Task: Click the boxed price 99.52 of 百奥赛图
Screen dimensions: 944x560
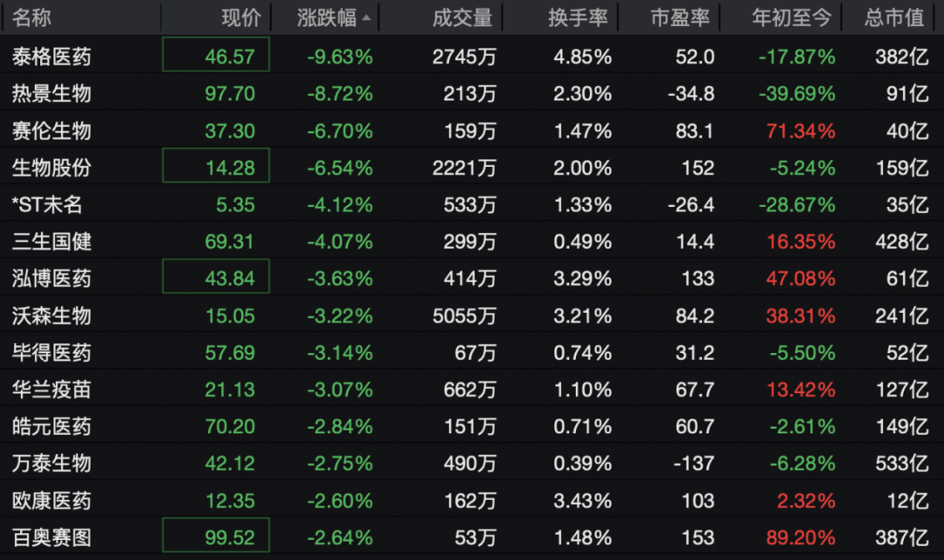Action: click(216, 536)
